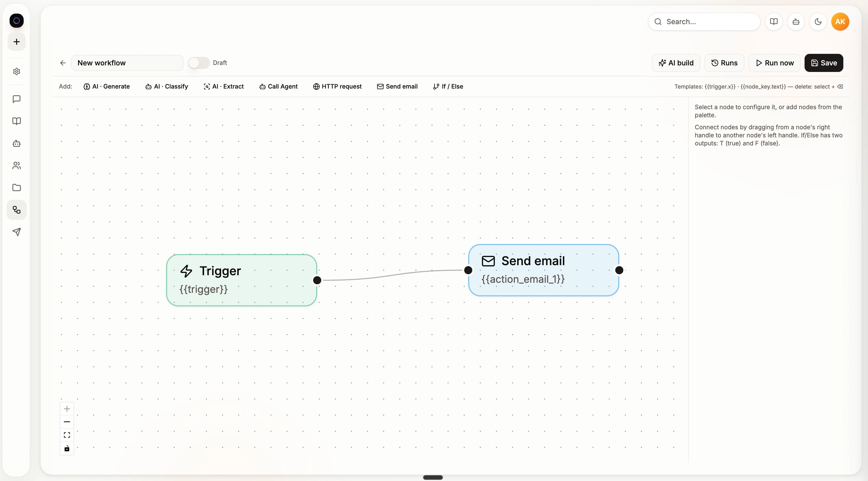Open the agents robot icon in sidebar
The image size is (868, 481).
click(17, 143)
